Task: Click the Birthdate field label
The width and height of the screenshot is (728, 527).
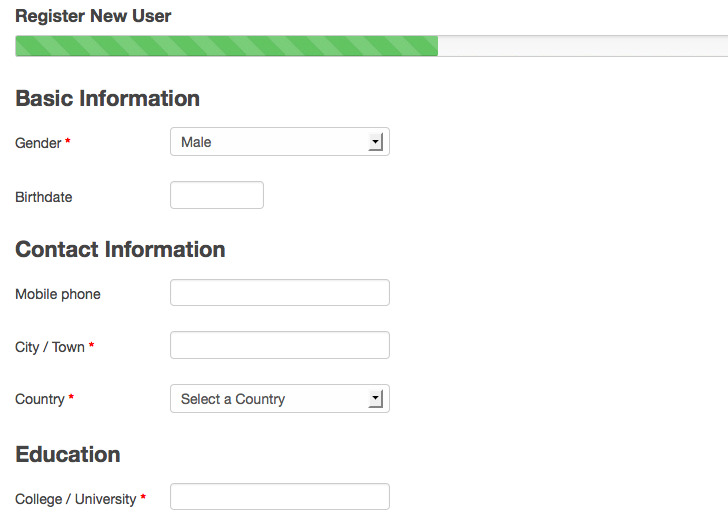Action: click(x=44, y=197)
